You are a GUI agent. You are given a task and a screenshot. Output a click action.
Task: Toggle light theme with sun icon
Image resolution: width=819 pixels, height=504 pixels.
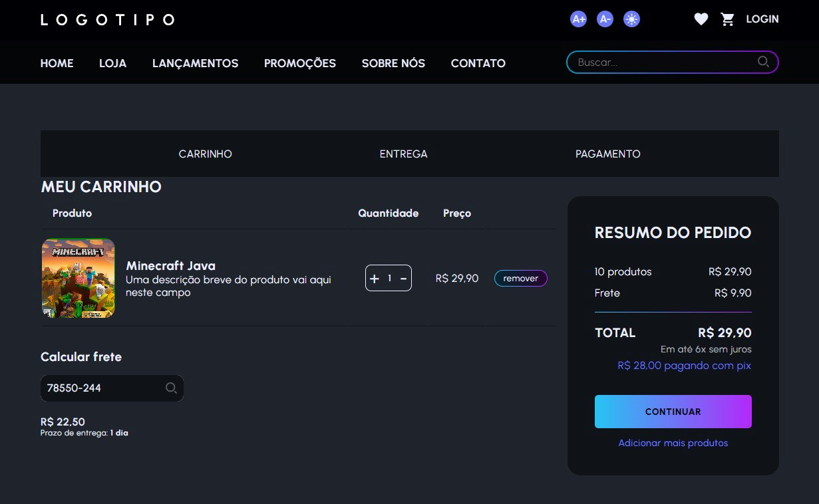point(631,19)
